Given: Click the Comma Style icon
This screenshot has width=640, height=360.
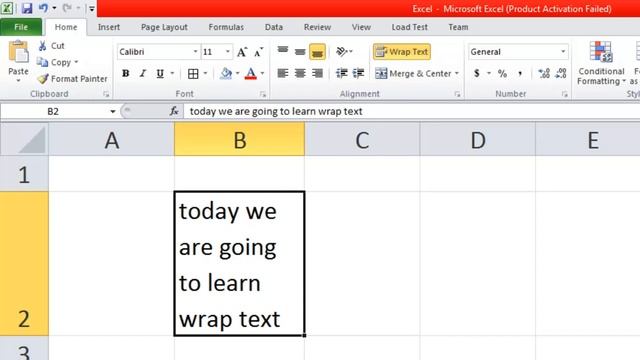Looking at the screenshot, I should (x=520, y=73).
